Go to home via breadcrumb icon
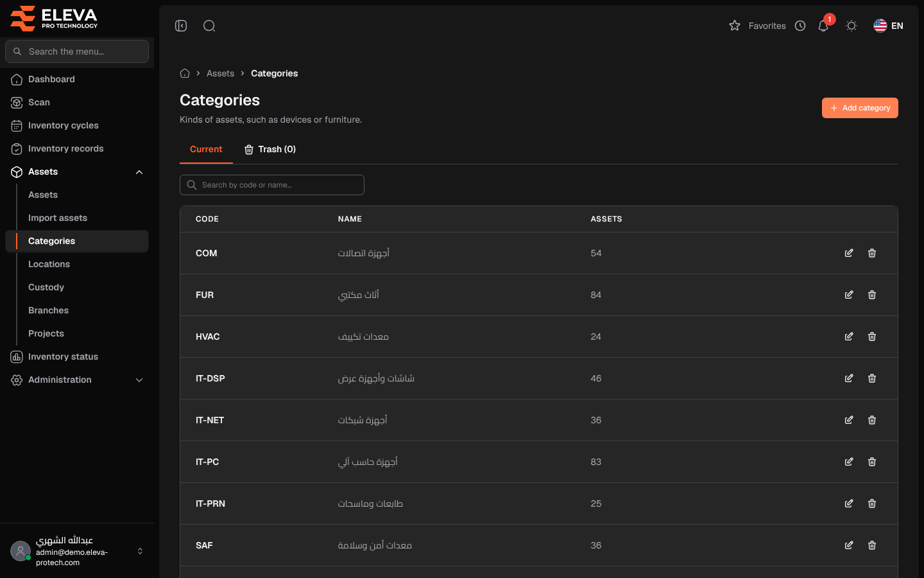The image size is (924, 578). pos(185,73)
